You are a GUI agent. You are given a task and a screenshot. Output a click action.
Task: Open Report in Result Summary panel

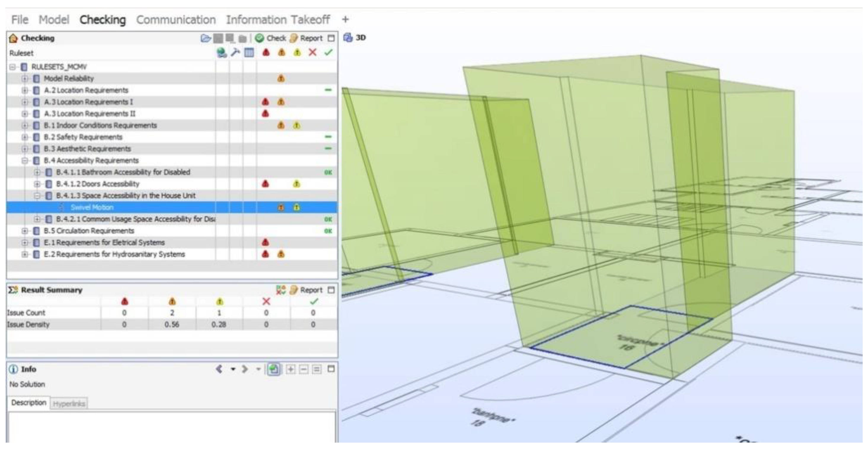coord(306,290)
